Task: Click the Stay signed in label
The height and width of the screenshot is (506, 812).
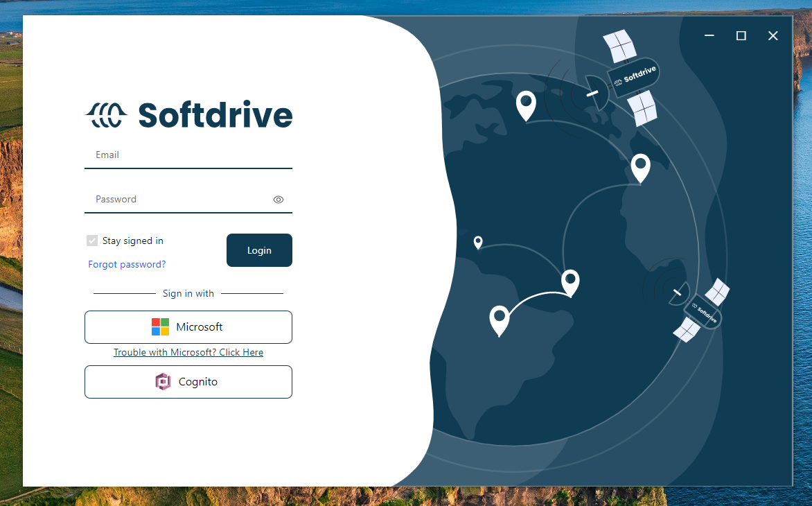Action: (x=133, y=241)
